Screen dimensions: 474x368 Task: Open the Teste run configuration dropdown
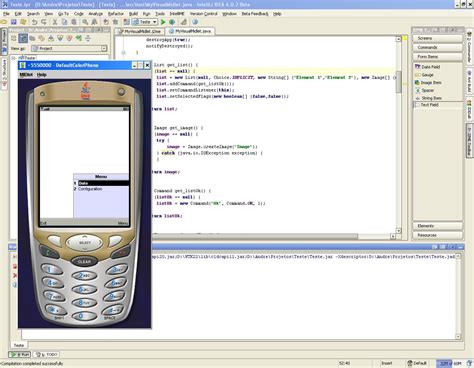(145, 22)
